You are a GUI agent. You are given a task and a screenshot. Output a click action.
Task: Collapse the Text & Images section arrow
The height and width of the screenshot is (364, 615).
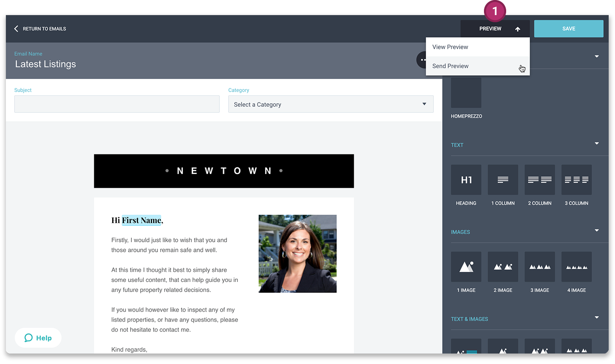[x=597, y=318]
